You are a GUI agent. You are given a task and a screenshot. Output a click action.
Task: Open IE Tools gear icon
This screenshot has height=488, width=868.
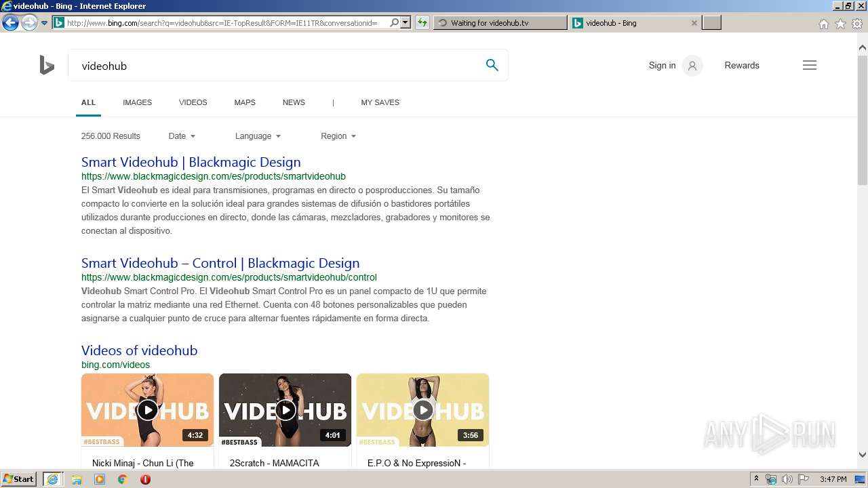[x=857, y=24]
